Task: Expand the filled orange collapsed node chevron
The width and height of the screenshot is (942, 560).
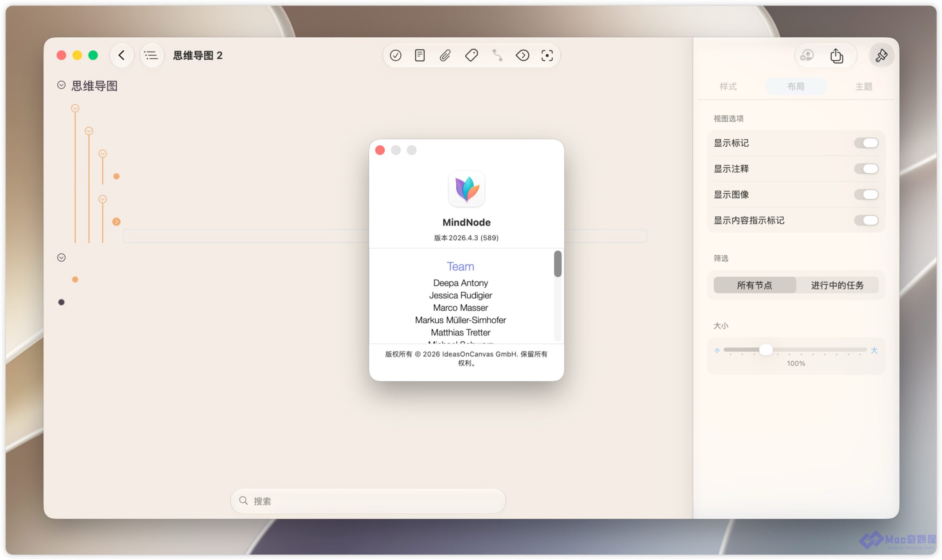Action: [116, 221]
